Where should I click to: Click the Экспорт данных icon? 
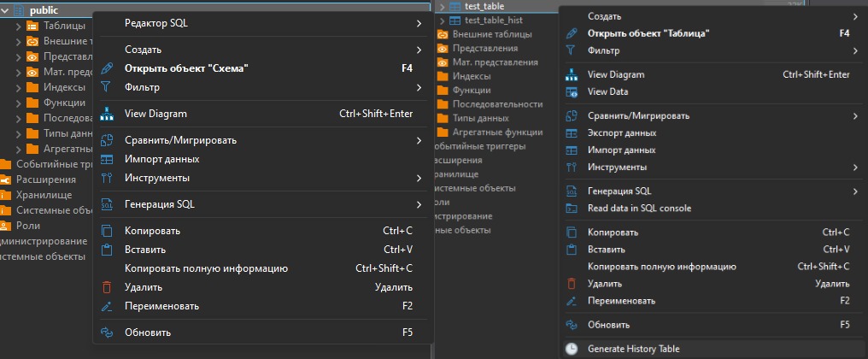[572, 133]
